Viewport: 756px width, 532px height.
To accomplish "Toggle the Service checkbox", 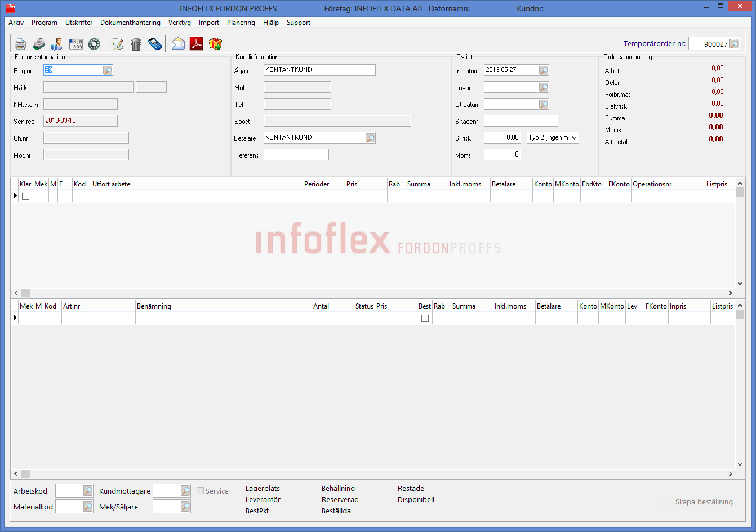I will click(x=200, y=491).
